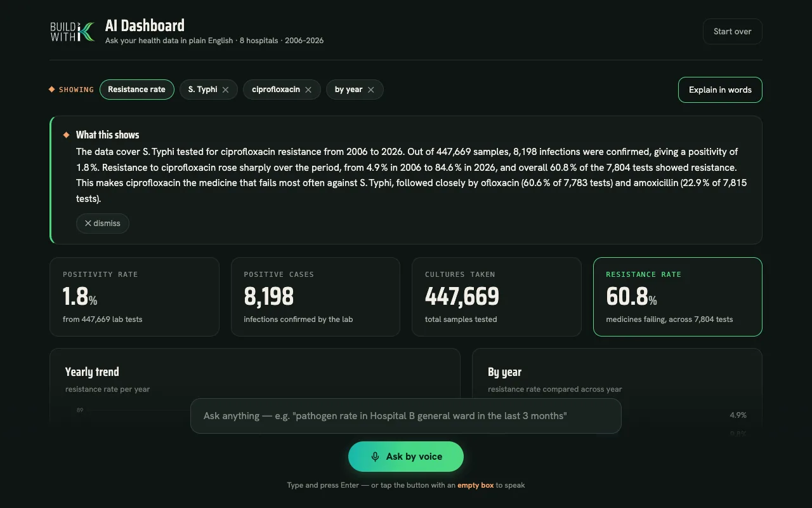Click the orange diamond beside SHOWING
Screen dimensions: 812x508
pos(52,90)
